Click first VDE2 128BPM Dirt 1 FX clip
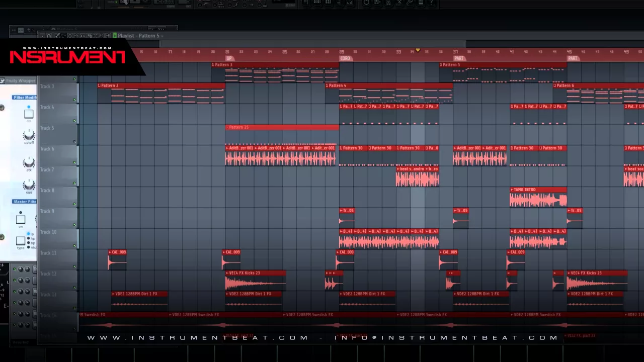644x362 pixels. [x=139, y=301]
